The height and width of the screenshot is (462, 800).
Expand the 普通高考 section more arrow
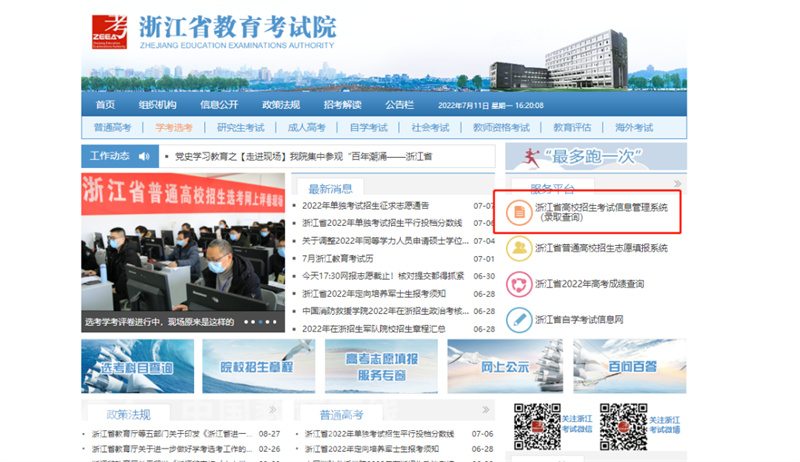tap(486, 409)
